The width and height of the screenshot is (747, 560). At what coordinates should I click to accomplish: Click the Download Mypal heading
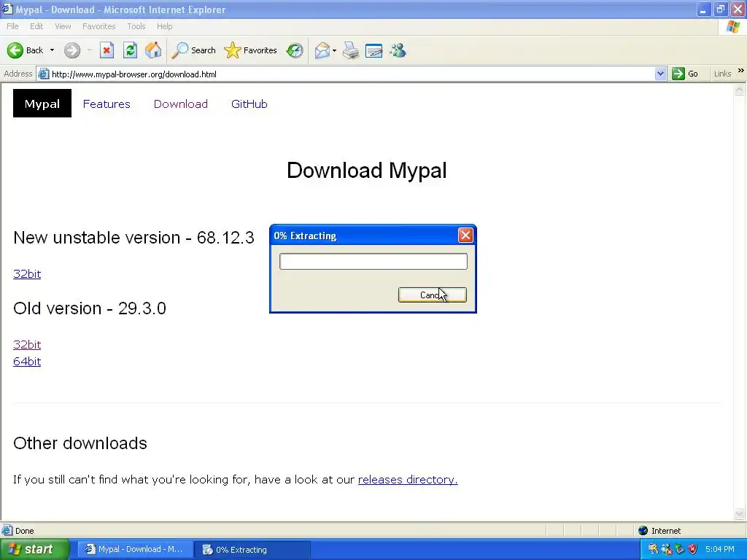367,171
